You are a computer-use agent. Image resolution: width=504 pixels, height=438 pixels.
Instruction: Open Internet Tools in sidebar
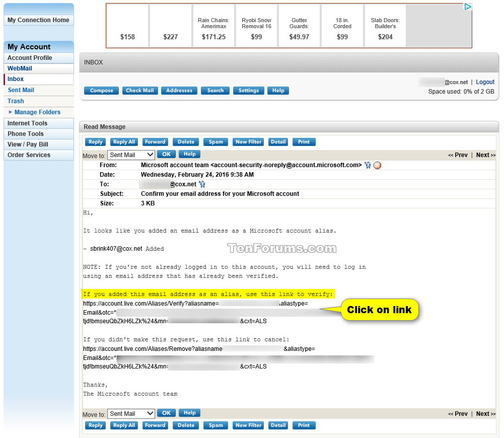tap(39, 123)
